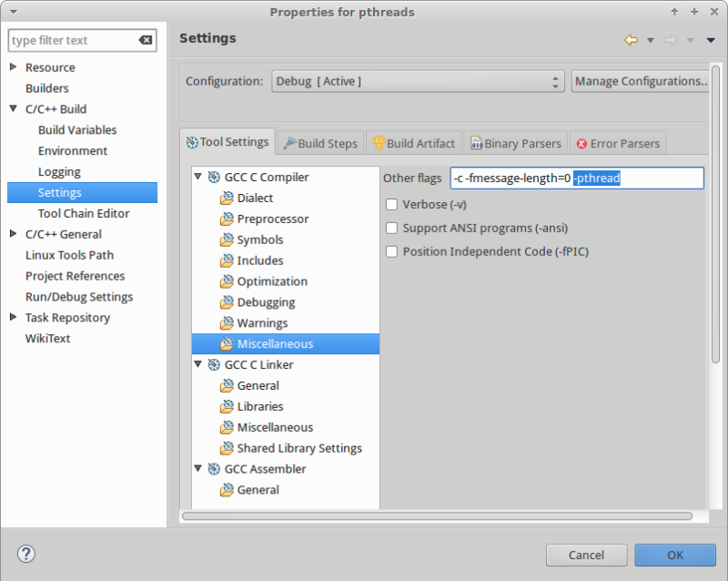Check Support ANSI programs (-ansi)
Image resolution: width=728 pixels, height=581 pixels.
point(391,228)
